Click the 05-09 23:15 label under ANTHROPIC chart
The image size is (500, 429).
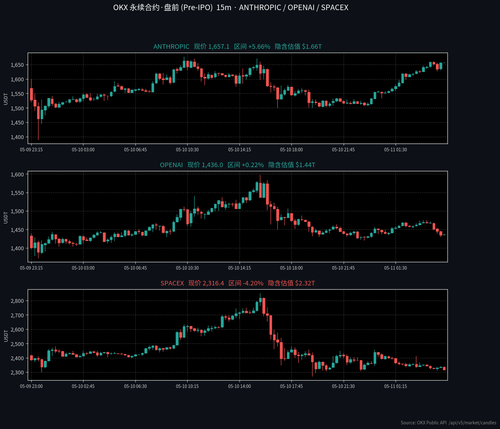tap(31, 150)
